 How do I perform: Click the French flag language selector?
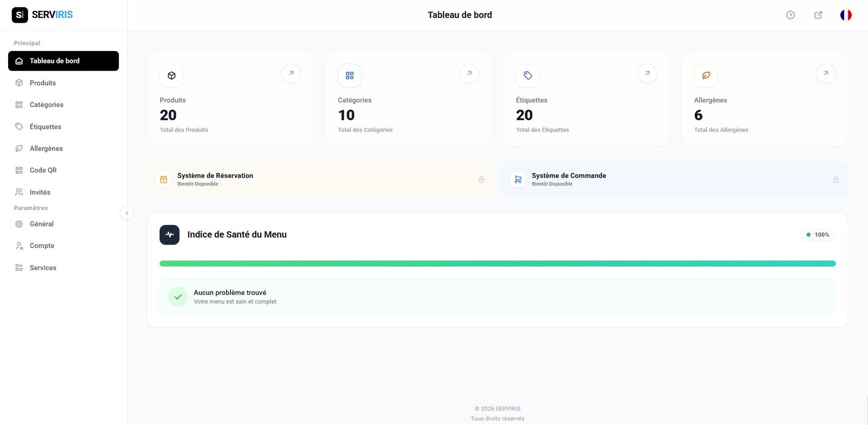(x=846, y=15)
